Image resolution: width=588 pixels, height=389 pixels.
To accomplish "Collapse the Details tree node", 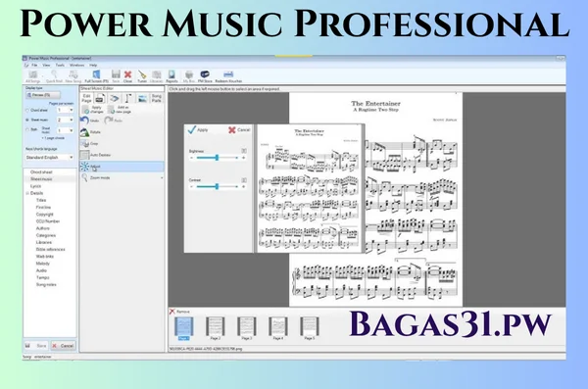I will [27, 193].
